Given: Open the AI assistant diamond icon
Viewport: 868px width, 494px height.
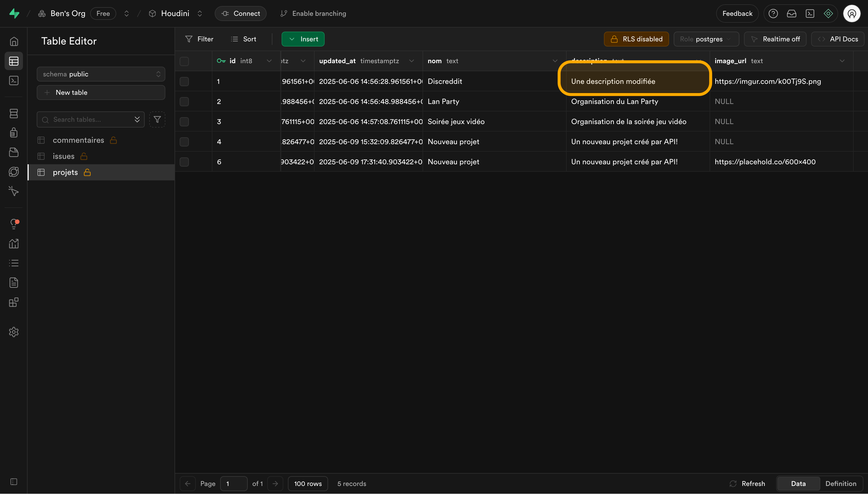Looking at the screenshot, I should click(828, 13).
